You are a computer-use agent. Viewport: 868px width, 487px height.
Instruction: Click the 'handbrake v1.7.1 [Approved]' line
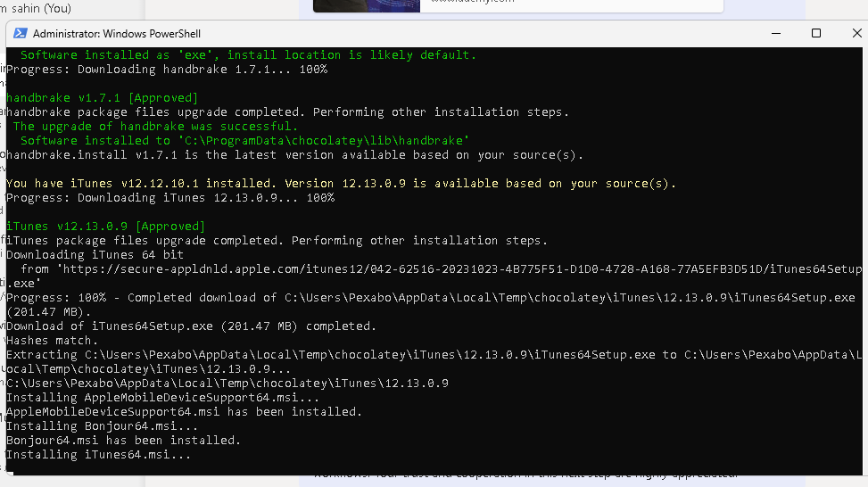point(102,98)
